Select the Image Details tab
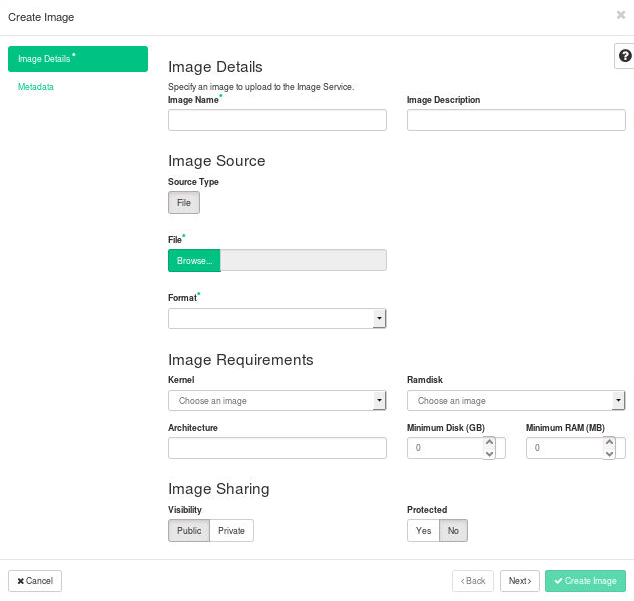Image resolution: width=634 pixels, height=601 pixels. coord(77,59)
